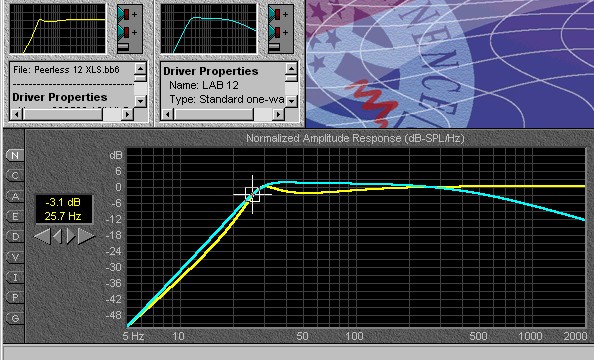Click the "dB" unit label on amplitude axis

(x=116, y=155)
